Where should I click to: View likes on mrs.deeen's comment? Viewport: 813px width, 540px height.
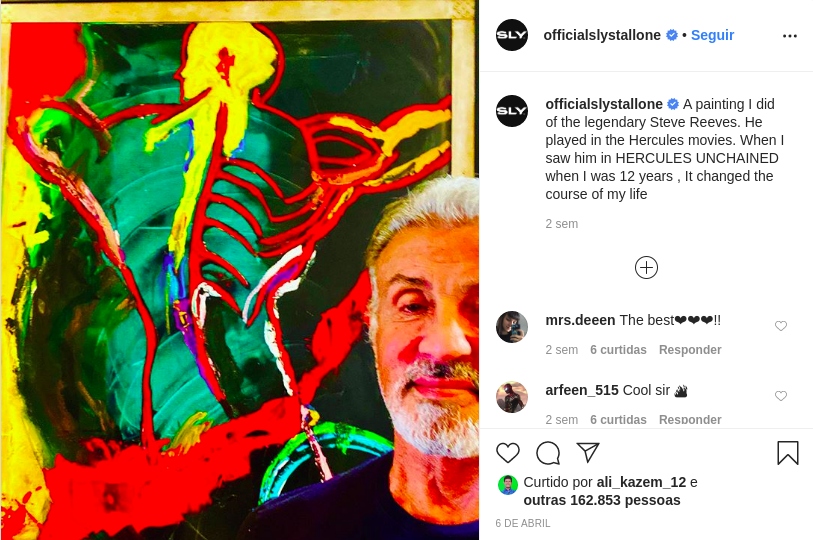618,350
